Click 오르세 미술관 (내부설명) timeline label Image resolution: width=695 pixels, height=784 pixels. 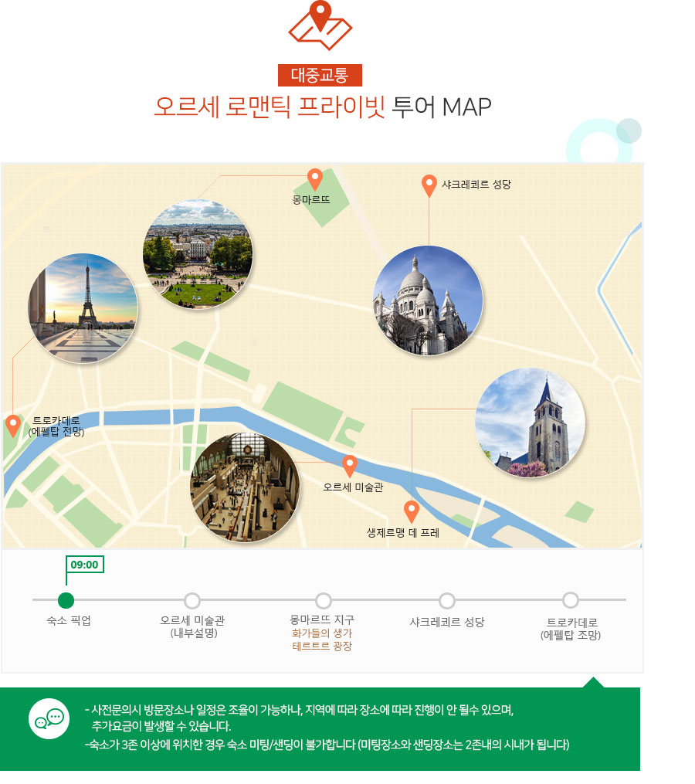[192, 626]
